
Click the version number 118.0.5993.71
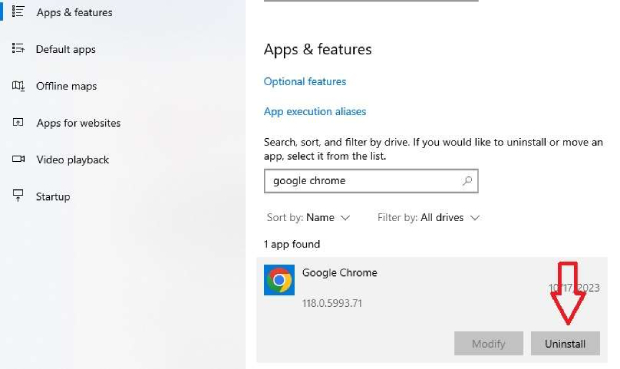(332, 303)
